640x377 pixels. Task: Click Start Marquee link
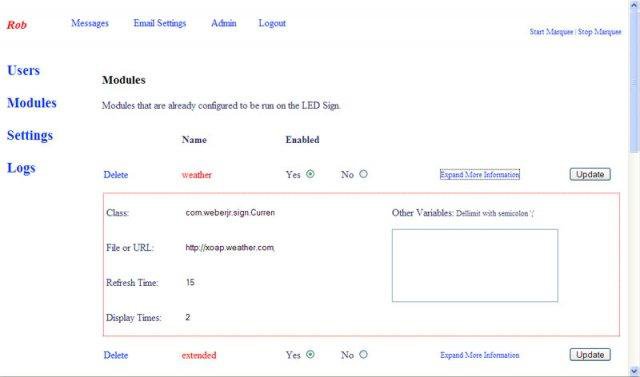click(x=551, y=32)
